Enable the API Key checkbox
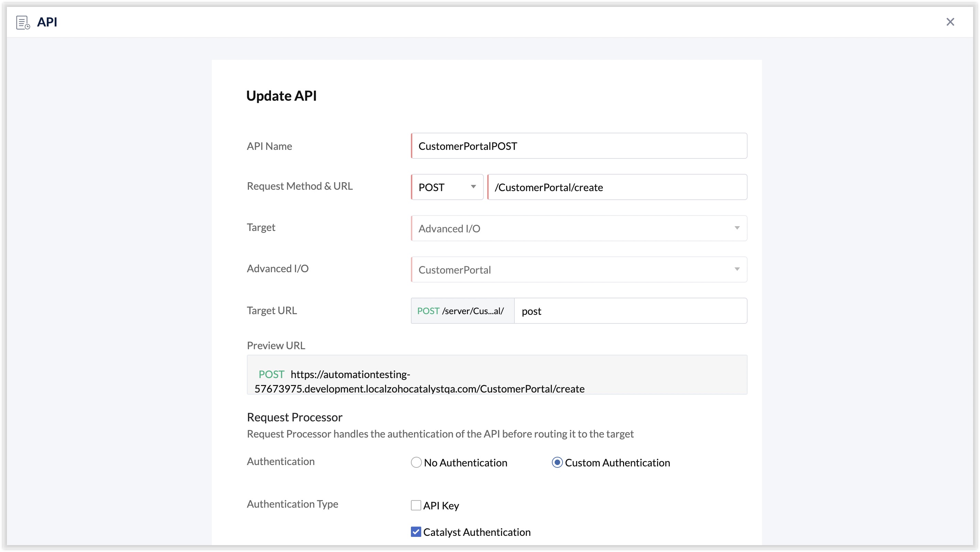Image resolution: width=980 pixels, height=552 pixels. click(416, 505)
